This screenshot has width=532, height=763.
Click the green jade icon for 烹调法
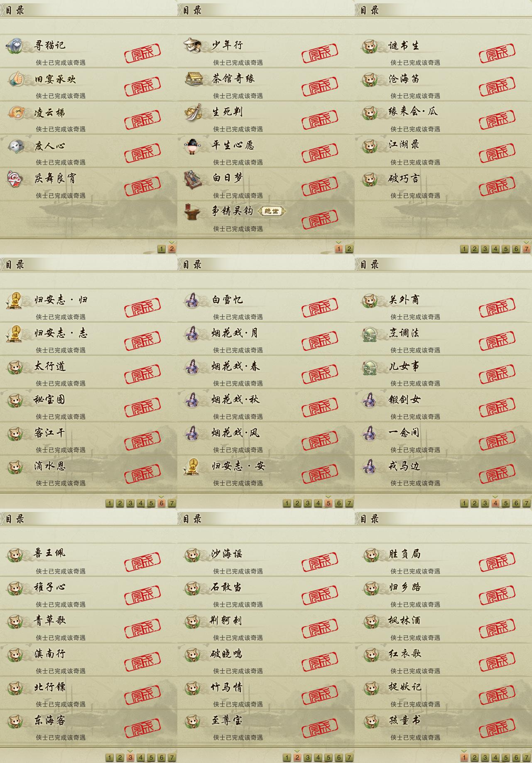point(370,334)
